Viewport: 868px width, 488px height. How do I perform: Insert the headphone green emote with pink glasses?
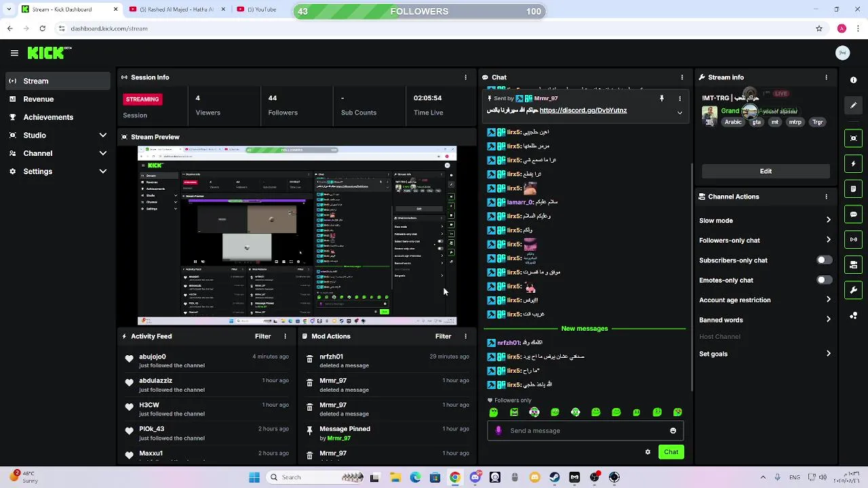tap(534, 412)
